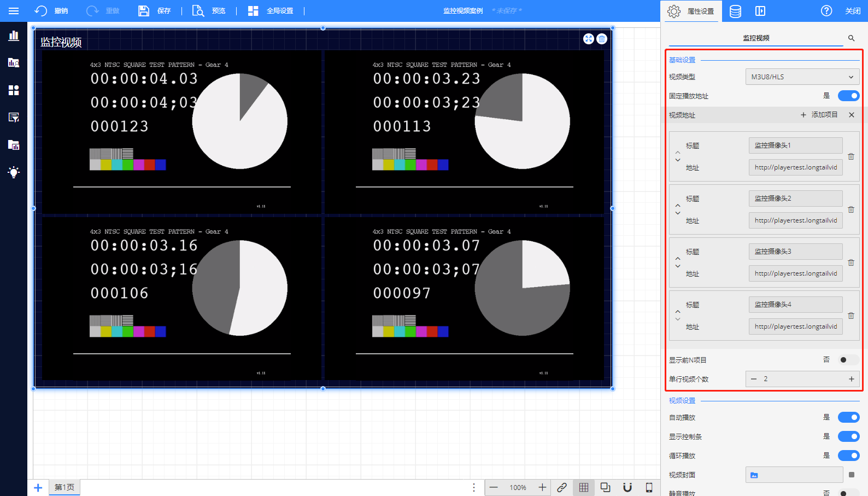Open the data source database icon tab
The width and height of the screenshot is (868, 496).
tap(735, 11)
